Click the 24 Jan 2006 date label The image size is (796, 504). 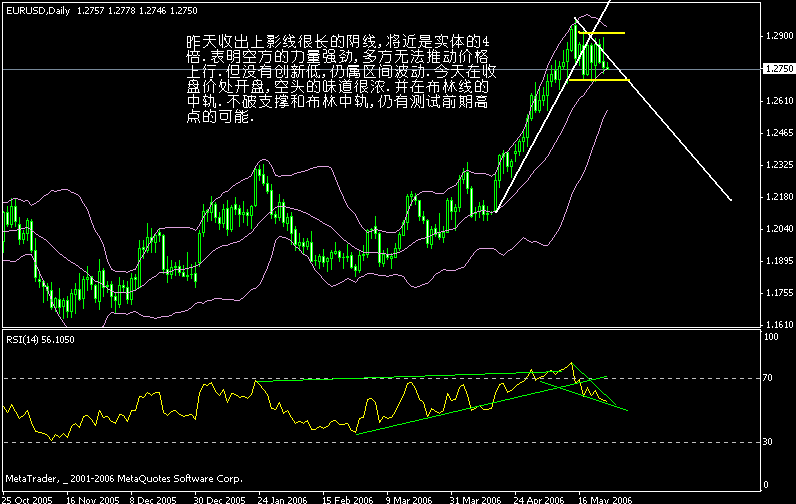(x=282, y=499)
